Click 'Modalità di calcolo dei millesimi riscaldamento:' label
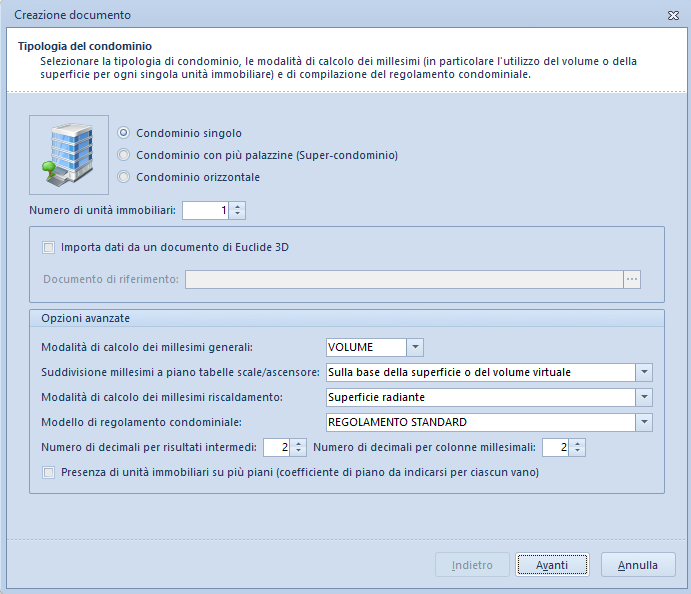Screen dimensions: 691x594 [162, 397]
